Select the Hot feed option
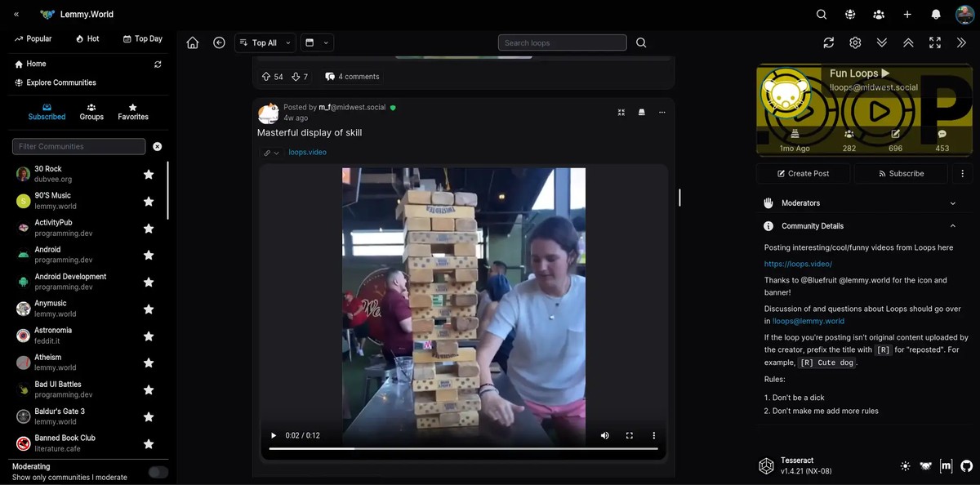This screenshot has width=980, height=485. [87, 38]
